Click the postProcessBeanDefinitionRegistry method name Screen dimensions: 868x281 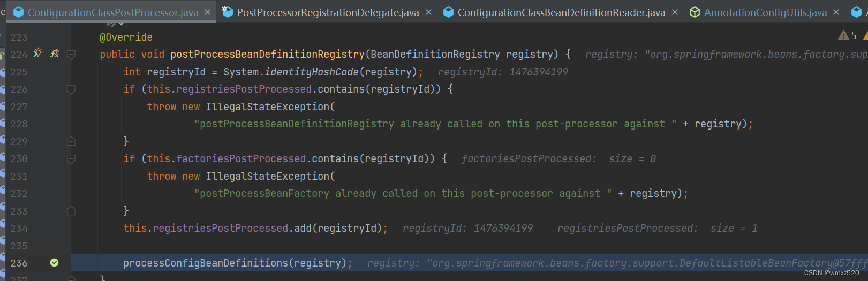point(267,54)
